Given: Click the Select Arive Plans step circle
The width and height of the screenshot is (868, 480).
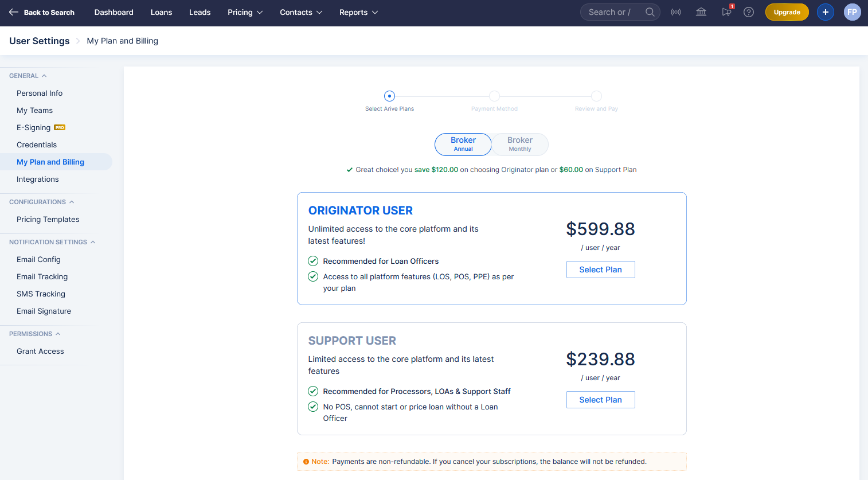Looking at the screenshot, I should 389,96.
